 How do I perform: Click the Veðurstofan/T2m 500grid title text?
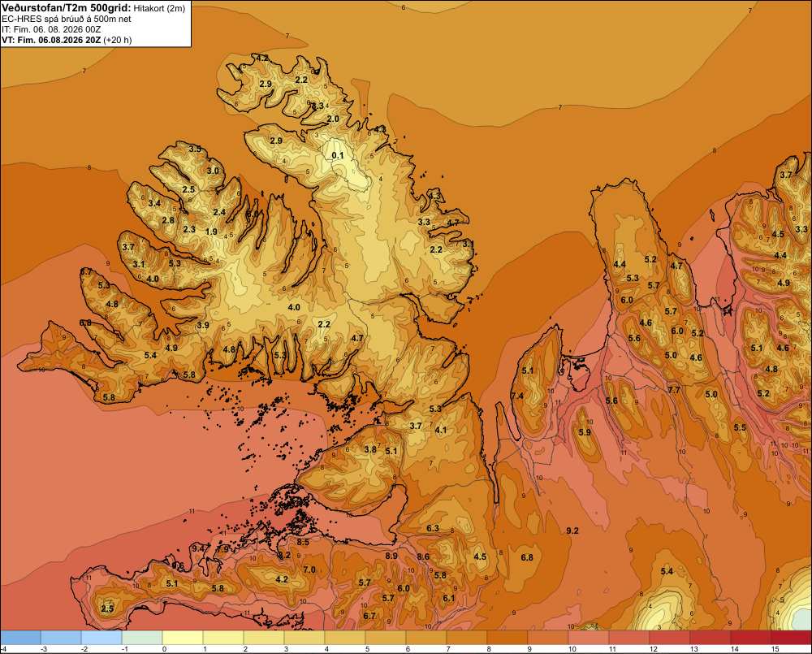67,8
